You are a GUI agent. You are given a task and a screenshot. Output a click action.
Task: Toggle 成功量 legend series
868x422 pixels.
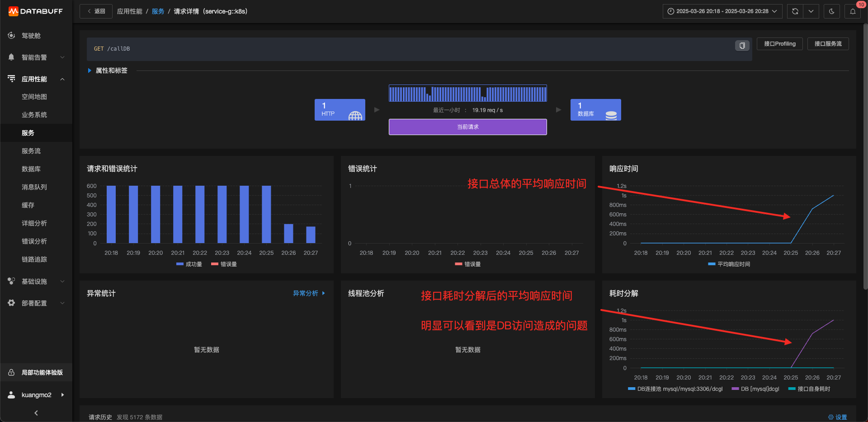[189, 264]
